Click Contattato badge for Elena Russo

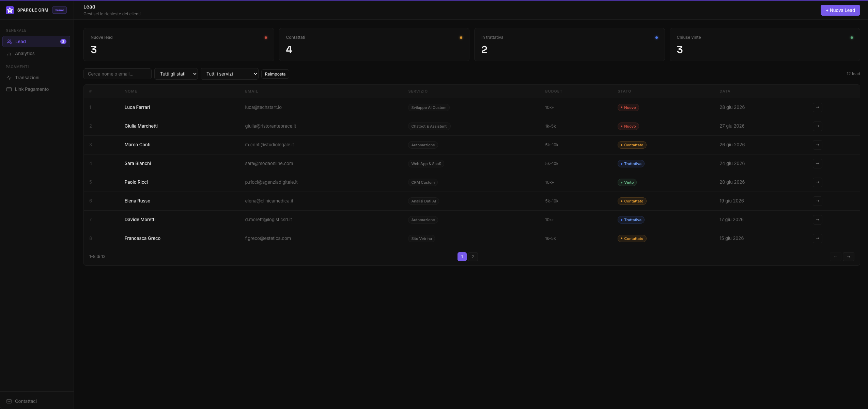click(632, 201)
